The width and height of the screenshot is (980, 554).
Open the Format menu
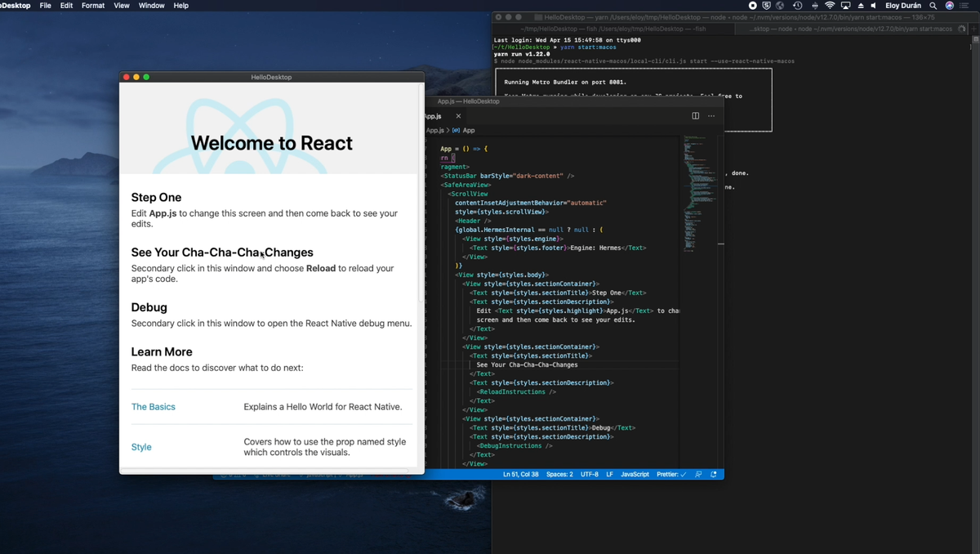point(93,5)
